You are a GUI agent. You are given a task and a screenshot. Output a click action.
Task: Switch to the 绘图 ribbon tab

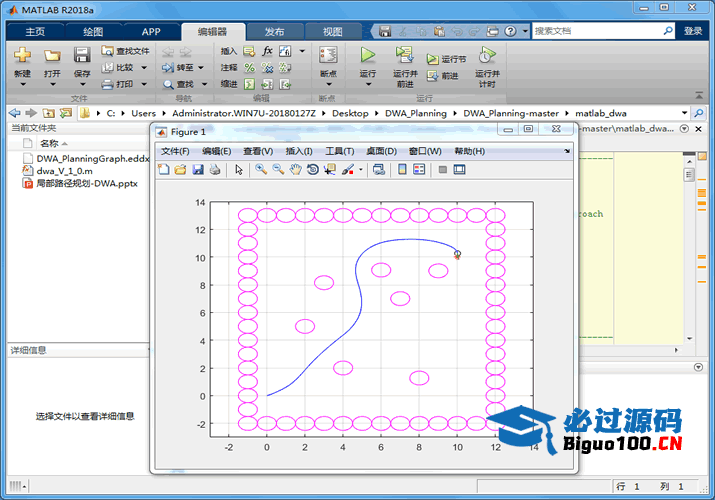(x=93, y=31)
